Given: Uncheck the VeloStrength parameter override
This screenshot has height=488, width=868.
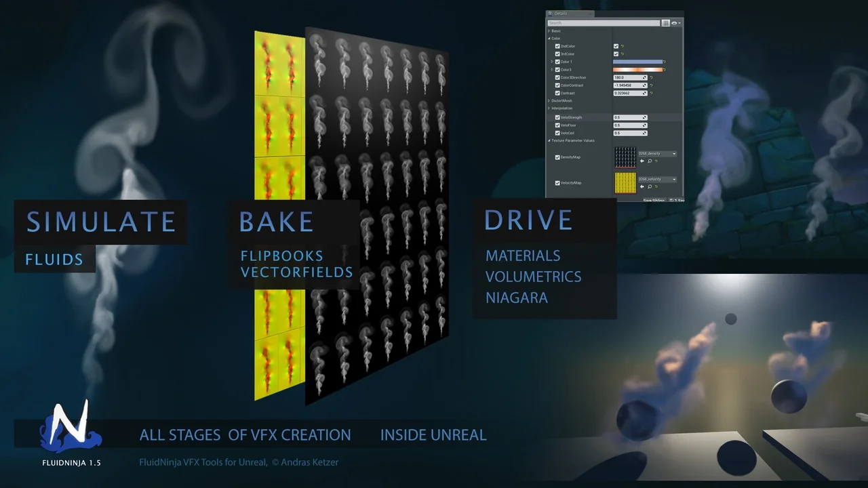Looking at the screenshot, I should coord(557,117).
